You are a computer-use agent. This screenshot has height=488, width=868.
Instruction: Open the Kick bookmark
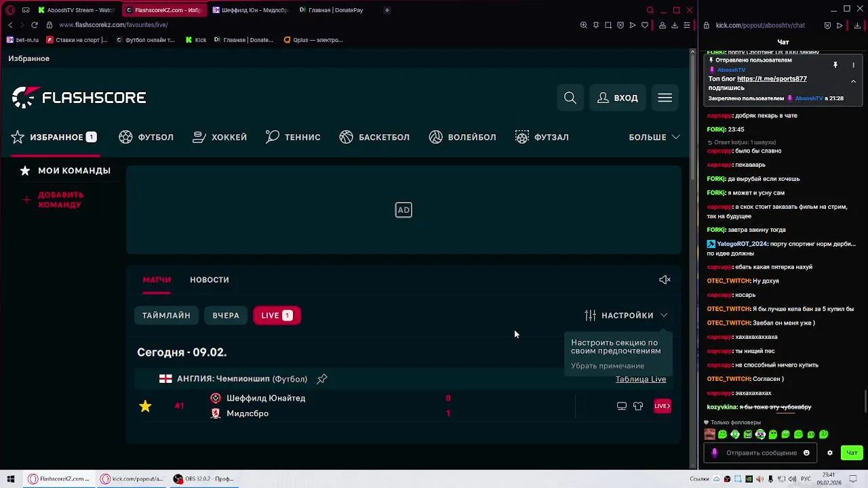(196, 40)
